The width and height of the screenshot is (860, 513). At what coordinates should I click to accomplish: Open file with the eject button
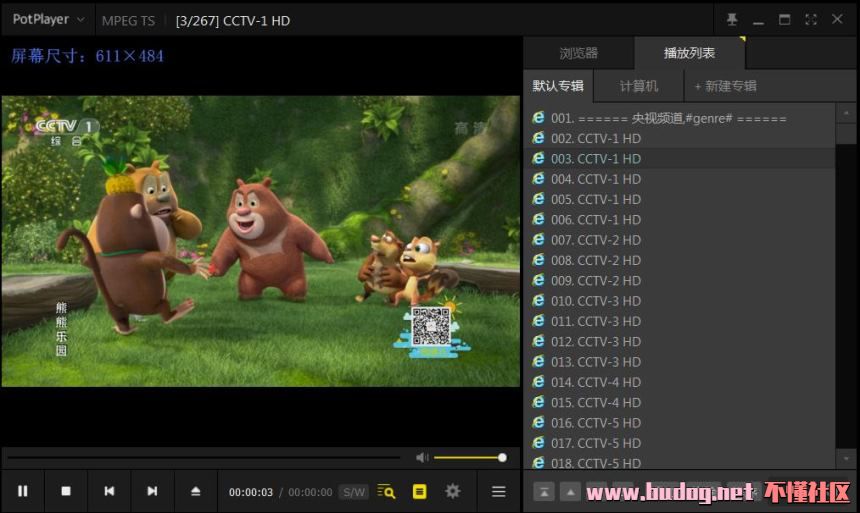196,491
